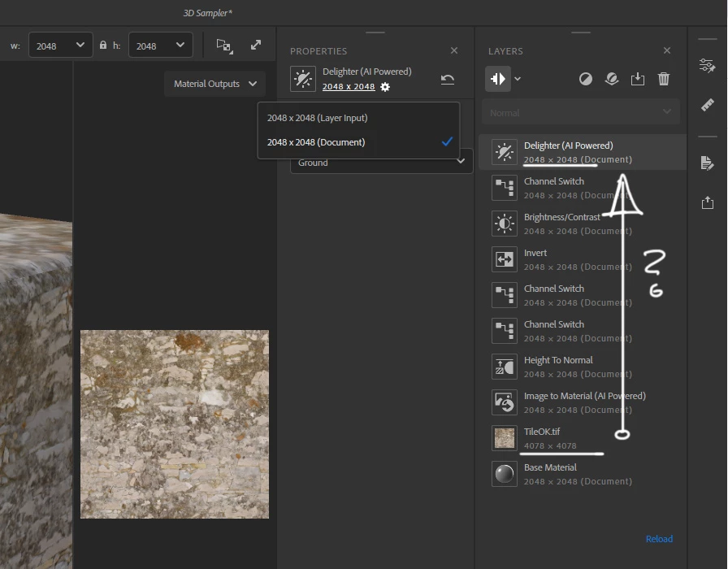Click the Delighter layer resolution text
Viewport: 728px width, 569px height.
point(578,159)
